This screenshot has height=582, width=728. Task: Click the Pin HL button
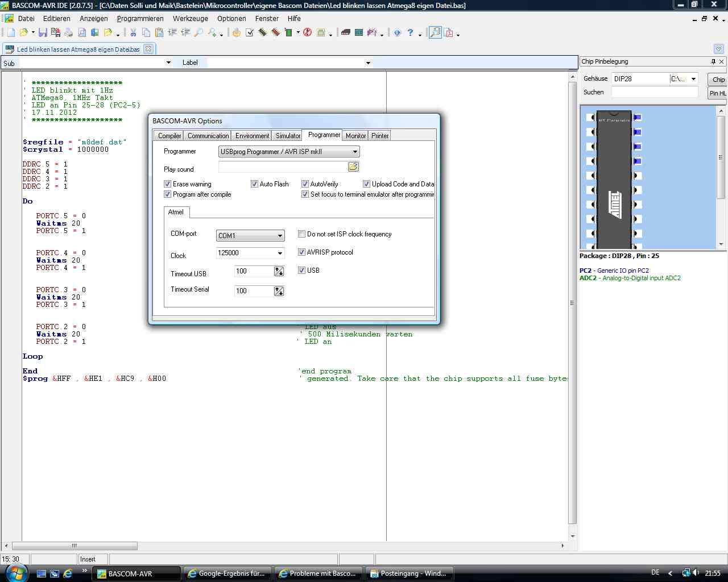point(718,93)
